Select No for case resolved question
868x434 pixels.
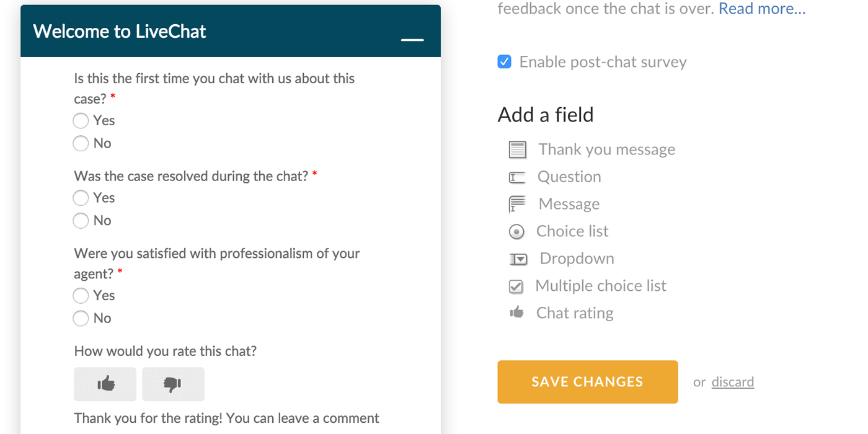81,220
